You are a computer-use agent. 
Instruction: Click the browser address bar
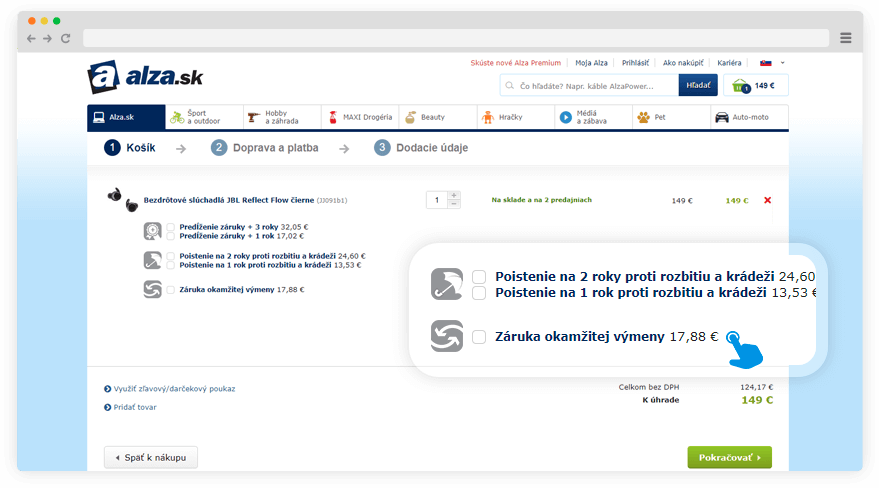tap(456, 38)
